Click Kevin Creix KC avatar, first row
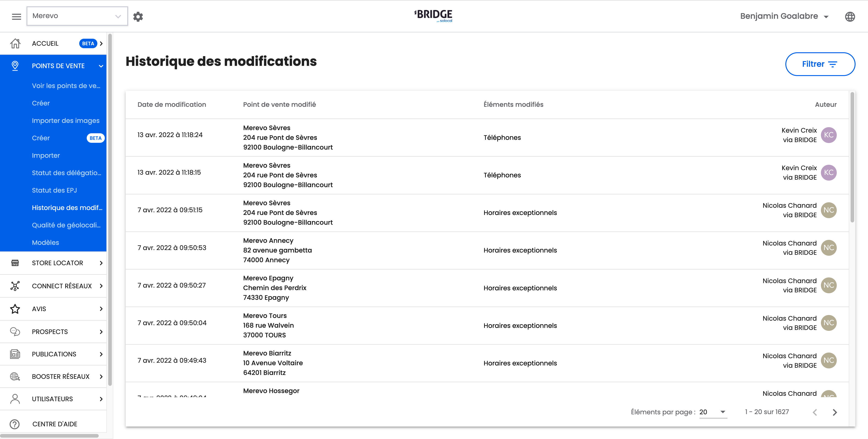 coord(829,135)
